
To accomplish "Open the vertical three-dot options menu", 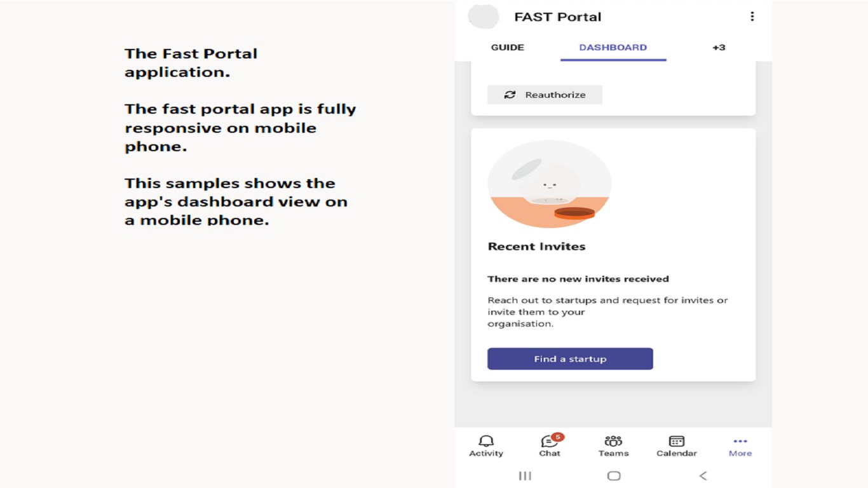I will pos(752,17).
